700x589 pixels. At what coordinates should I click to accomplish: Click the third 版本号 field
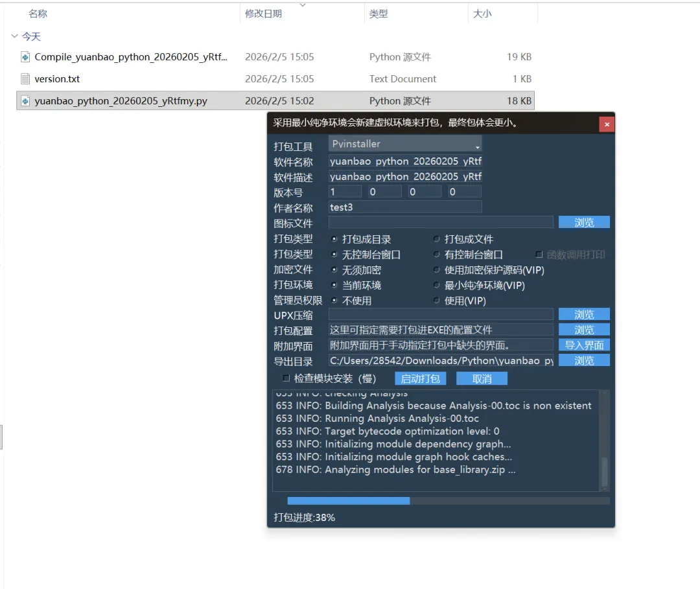coord(425,192)
